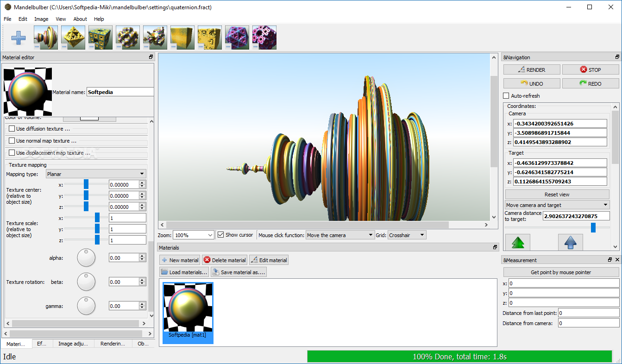Enable Auto-refresh in Navigation
The height and width of the screenshot is (364, 622).
(506, 96)
